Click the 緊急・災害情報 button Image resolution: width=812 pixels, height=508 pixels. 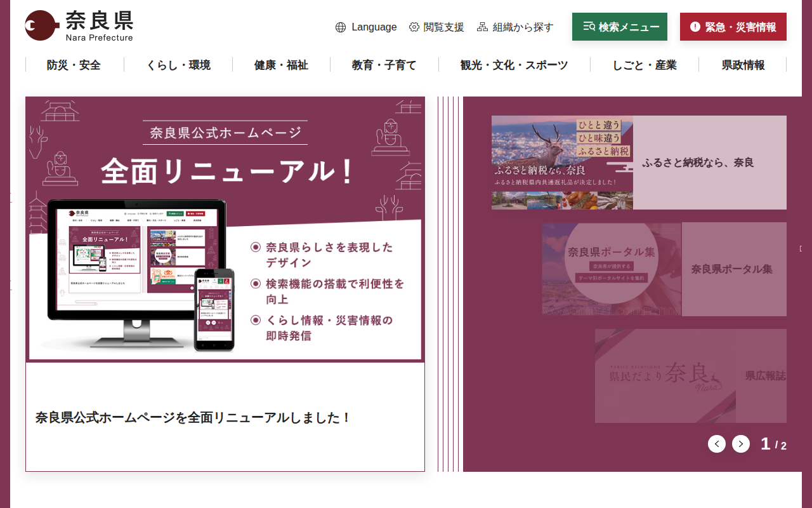pos(733,27)
